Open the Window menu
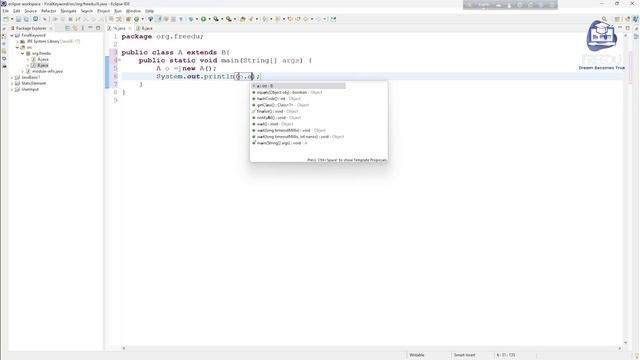This screenshot has height=360, width=640. click(133, 11)
